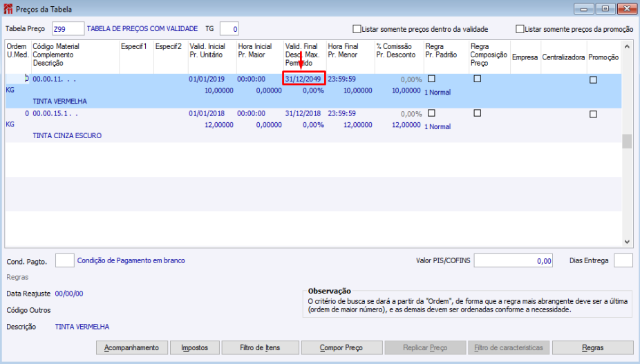This screenshot has width=640, height=364.
Task: Open the Acompanhamento button
Action: (132, 347)
